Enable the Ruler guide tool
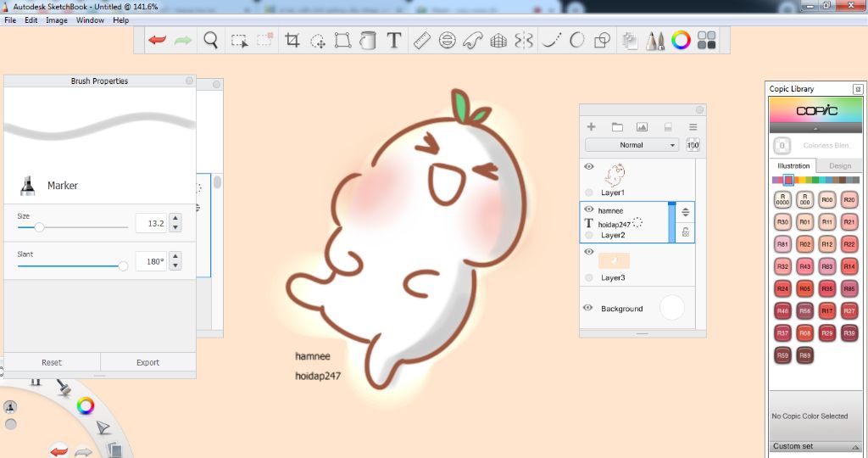The image size is (868, 458). tap(422, 40)
